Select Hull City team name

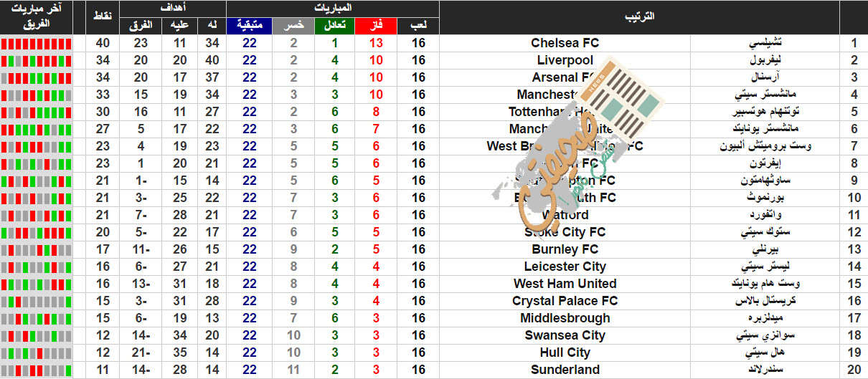coord(565,352)
